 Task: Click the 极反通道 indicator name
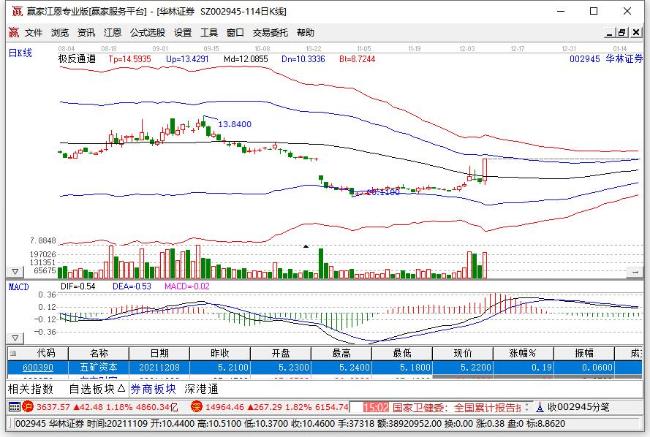tap(77, 59)
